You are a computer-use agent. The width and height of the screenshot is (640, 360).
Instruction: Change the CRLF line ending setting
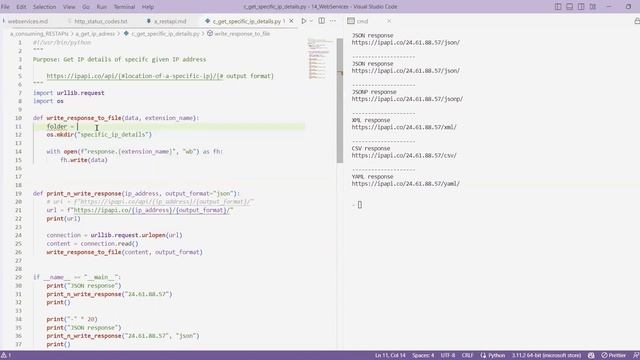(467, 356)
